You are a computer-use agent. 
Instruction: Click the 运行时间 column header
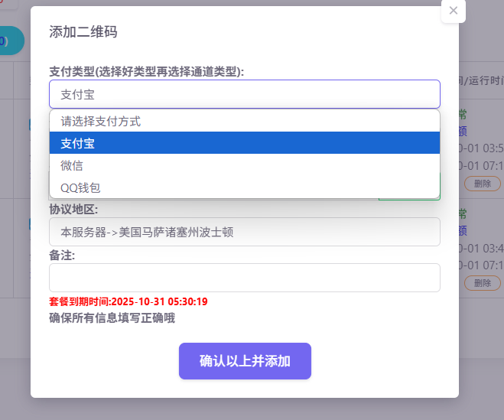point(485,80)
